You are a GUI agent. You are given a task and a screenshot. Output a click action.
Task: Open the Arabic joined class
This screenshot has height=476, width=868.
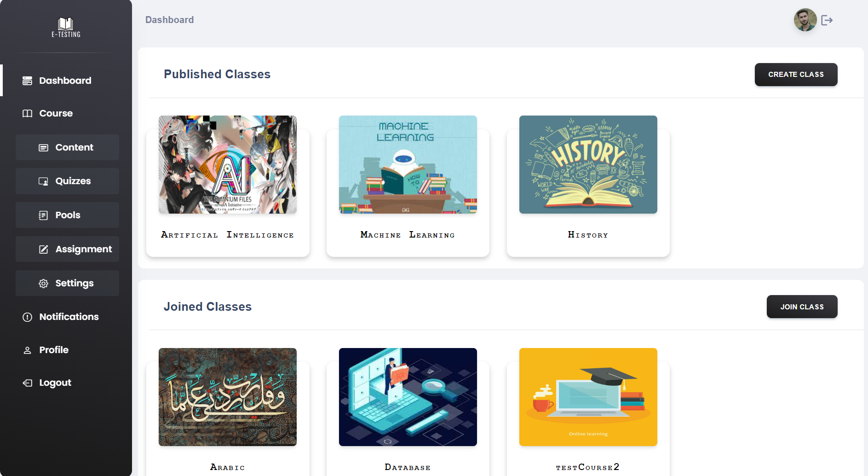pos(228,397)
